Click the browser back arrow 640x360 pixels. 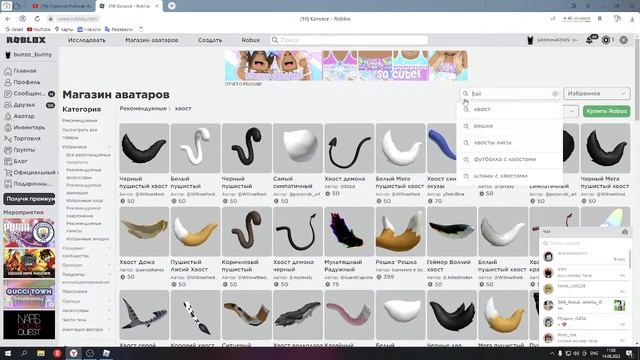pos(8,19)
